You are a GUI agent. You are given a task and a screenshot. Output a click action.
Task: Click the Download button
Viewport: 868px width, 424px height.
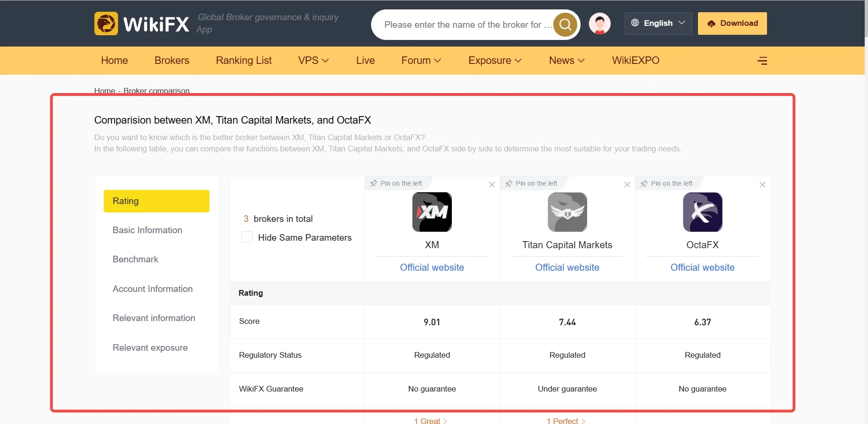(x=732, y=24)
